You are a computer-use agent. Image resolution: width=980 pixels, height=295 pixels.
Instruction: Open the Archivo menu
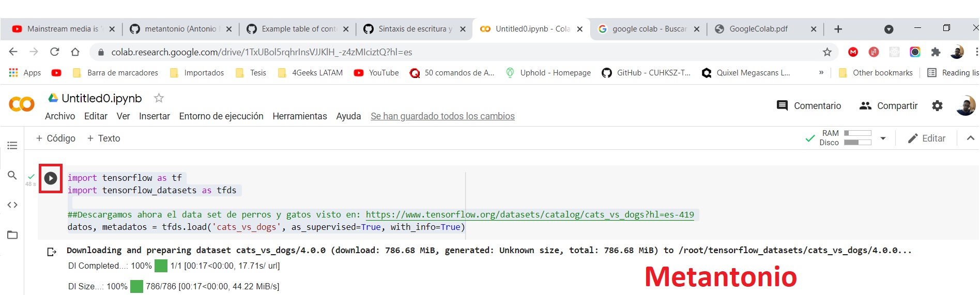pyautogui.click(x=60, y=116)
